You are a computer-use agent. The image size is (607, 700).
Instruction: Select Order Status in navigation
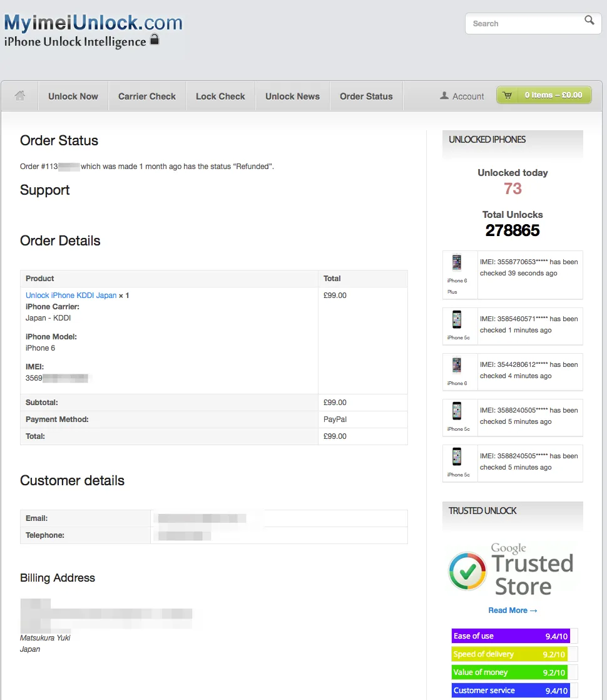click(x=366, y=96)
